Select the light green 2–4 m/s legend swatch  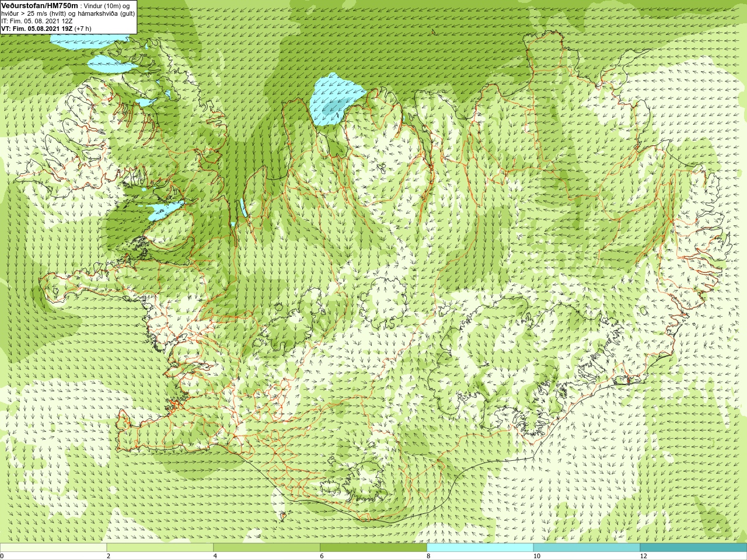click(160, 548)
